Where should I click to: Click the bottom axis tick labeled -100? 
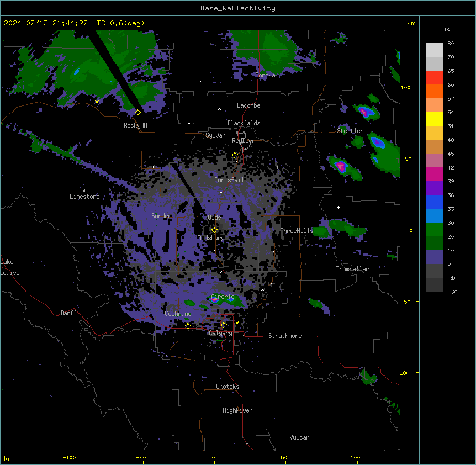click(70, 457)
